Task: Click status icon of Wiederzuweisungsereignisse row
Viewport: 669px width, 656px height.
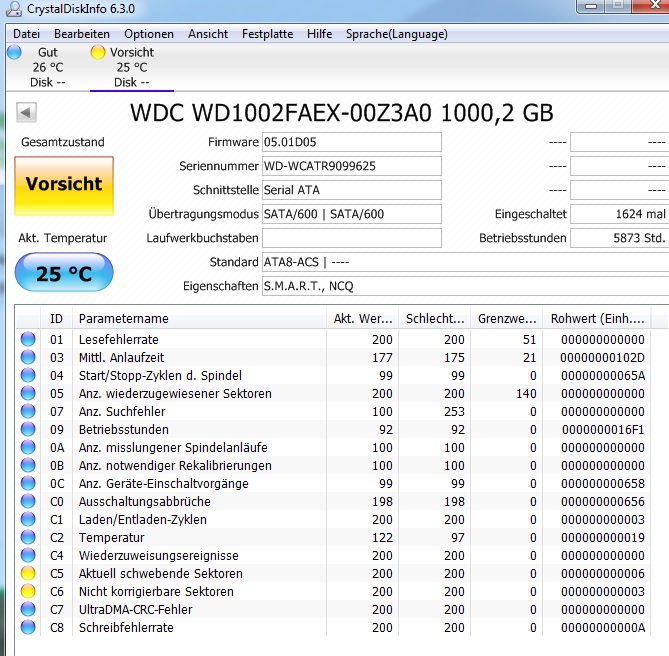Action: click(28, 555)
